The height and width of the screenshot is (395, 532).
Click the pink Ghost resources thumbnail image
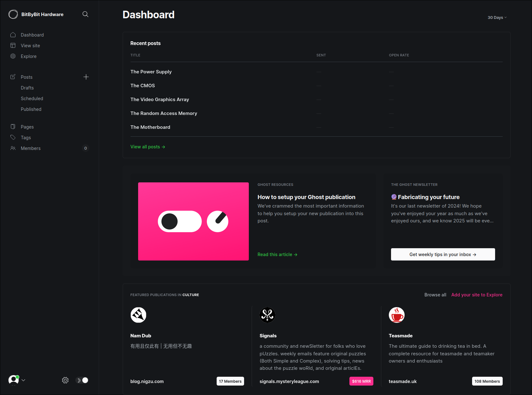tap(193, 221)
